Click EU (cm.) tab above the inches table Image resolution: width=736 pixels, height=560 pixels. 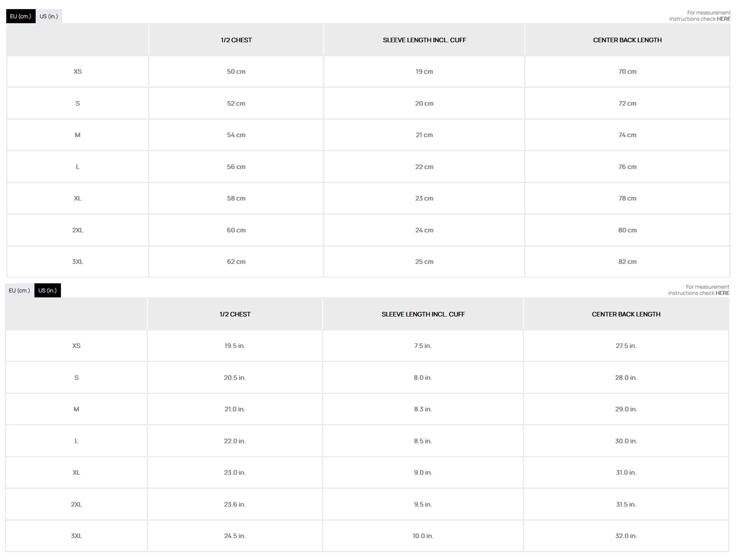pos(19,290)
